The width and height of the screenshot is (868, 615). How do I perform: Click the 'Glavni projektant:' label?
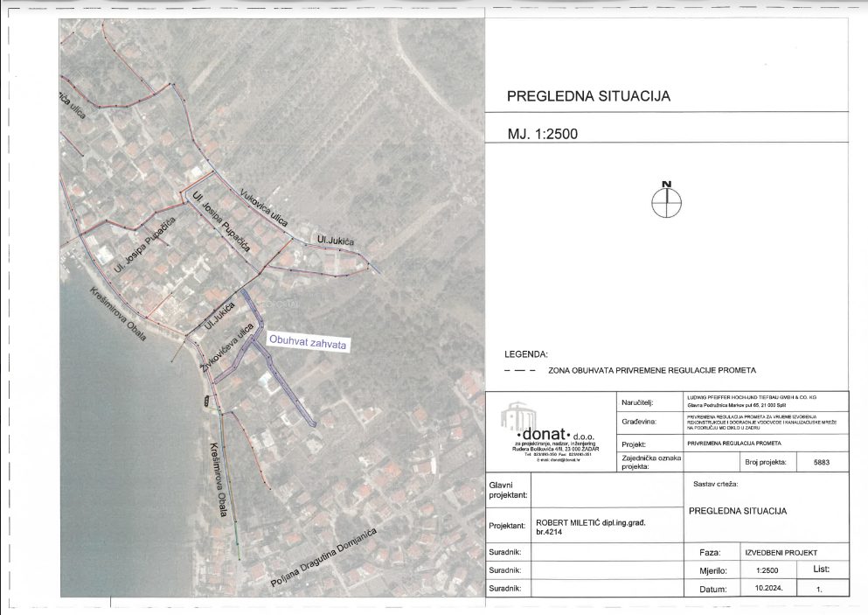[x=508, y=490]
